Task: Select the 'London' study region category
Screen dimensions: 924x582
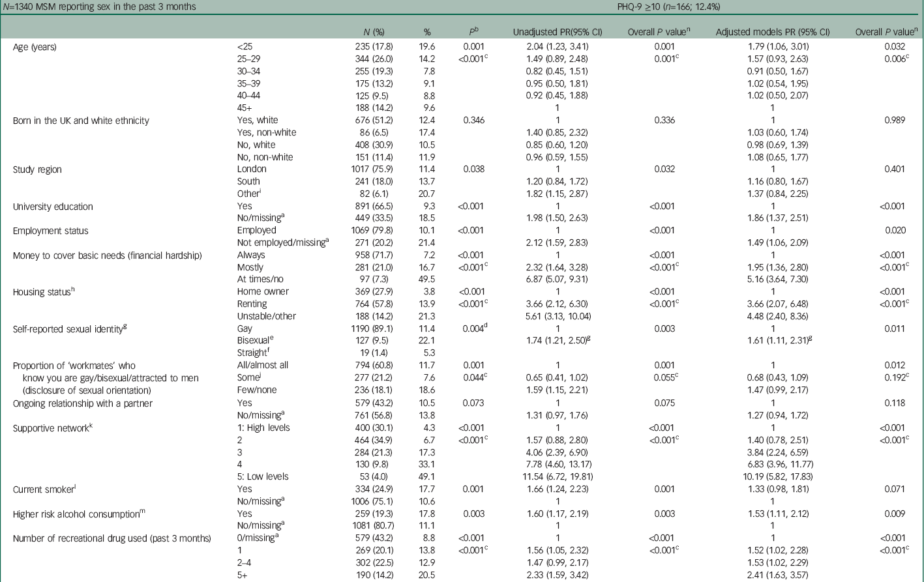Action: [x=252, y=169]
